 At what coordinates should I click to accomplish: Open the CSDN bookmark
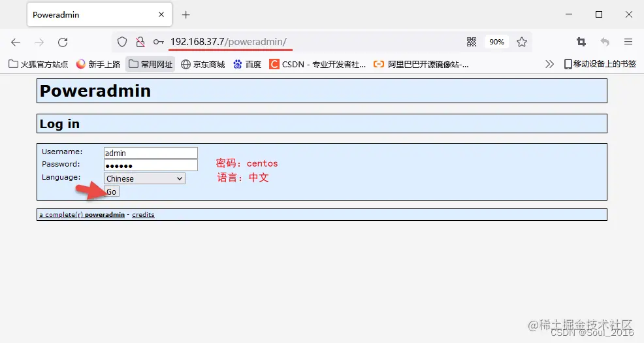[317, 64]
